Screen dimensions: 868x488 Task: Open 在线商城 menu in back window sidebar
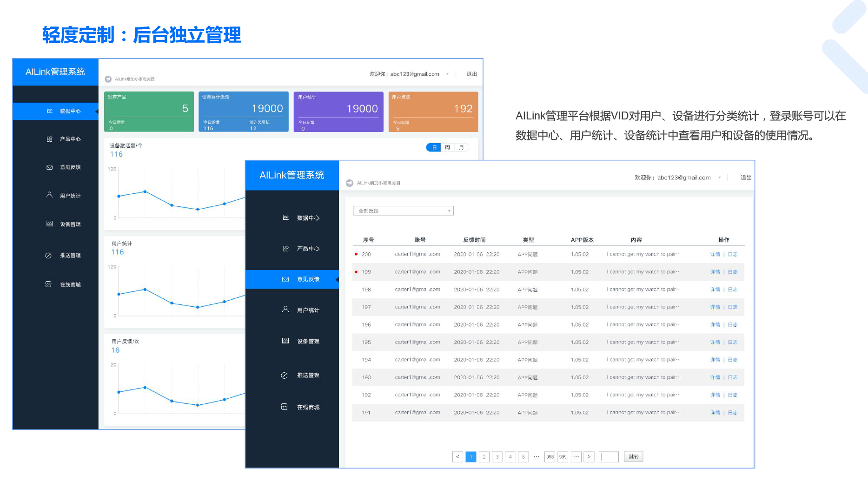(x=56, y=284)
